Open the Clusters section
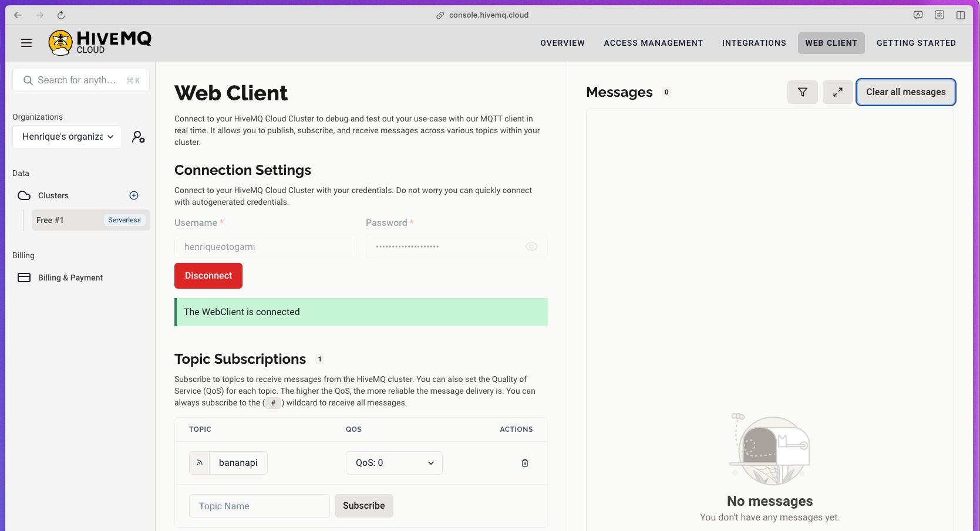This screenshot has width=980, height=531. 53,195
